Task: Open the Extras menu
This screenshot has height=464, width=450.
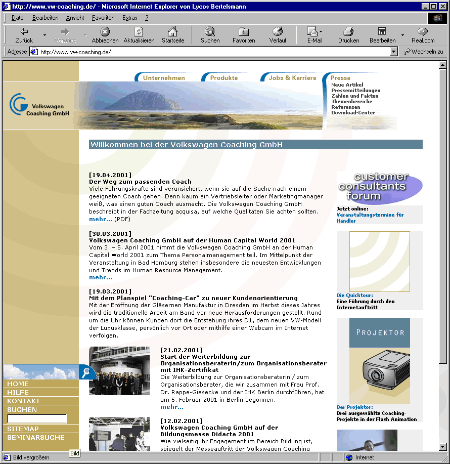Action: pyautogui.click(x=129, y=18)
